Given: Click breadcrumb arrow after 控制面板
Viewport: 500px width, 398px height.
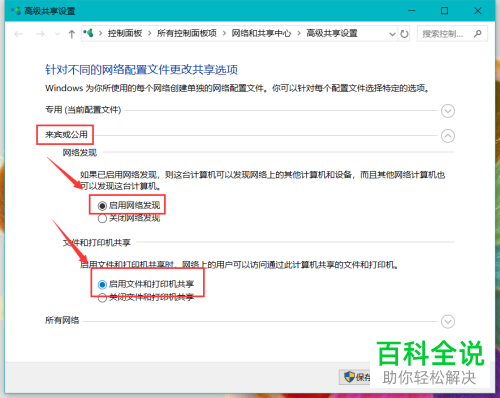Looking at the screenshot, I should click(x=150, y=33).
